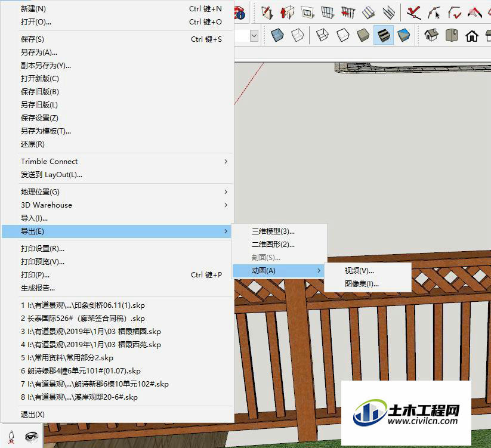The height and width of the screenshot is (448, 491).
Task: Select 另存为(A)... menu entry
Action: tap(118, 52)
